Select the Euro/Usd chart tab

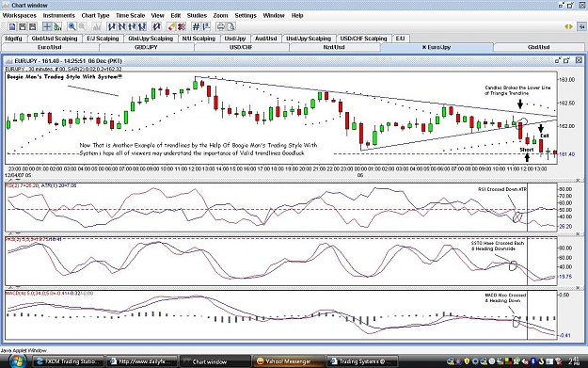(x=50, y=47)
